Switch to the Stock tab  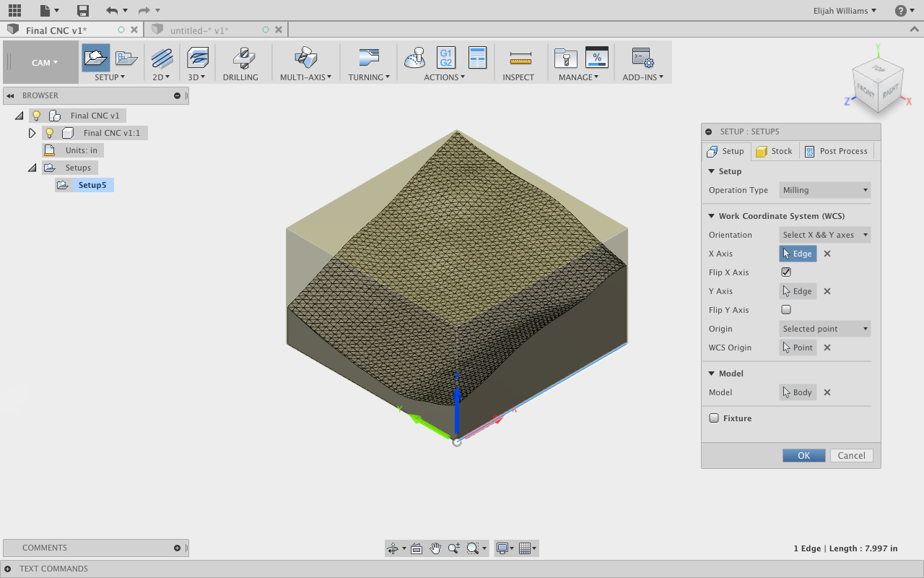point(775,151)
